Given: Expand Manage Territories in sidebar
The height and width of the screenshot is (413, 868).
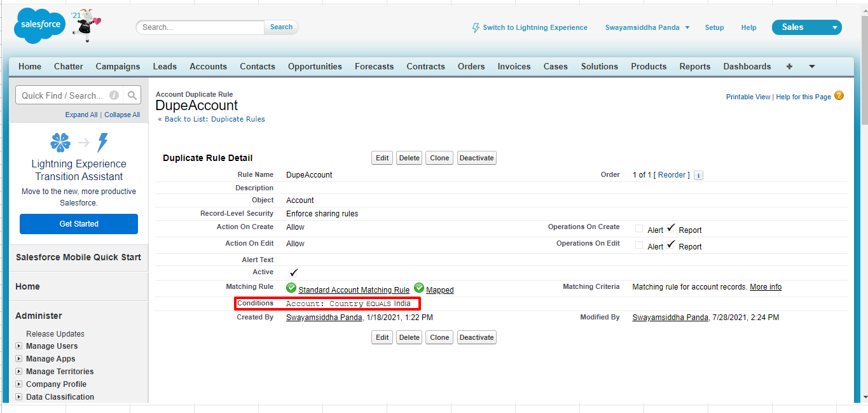Looking at the screenshot, I should 19,372.
